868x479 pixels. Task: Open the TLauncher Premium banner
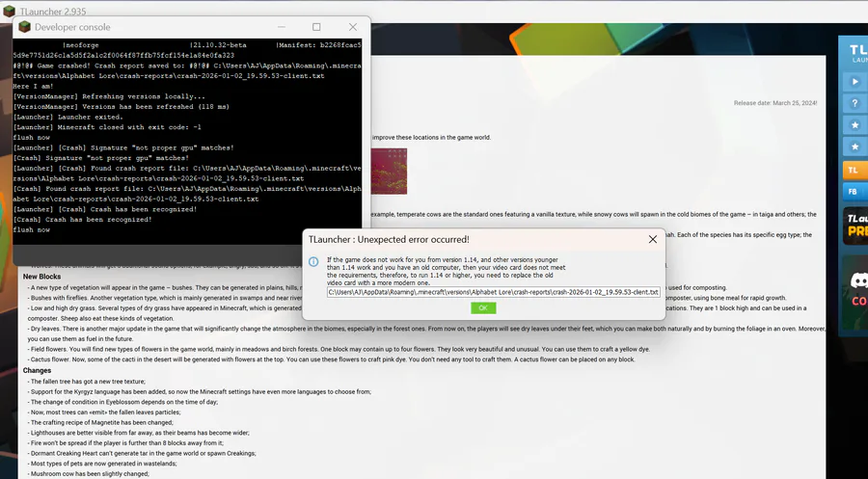click(855, 226)
